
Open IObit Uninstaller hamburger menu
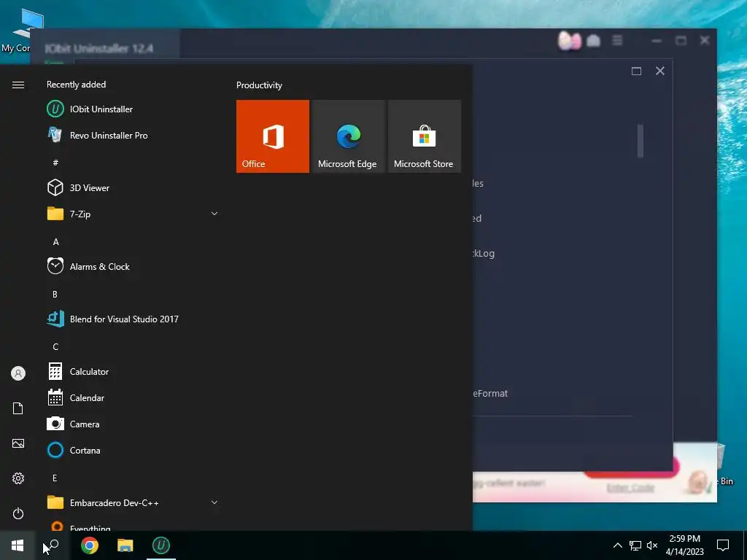tap(617, 41)
